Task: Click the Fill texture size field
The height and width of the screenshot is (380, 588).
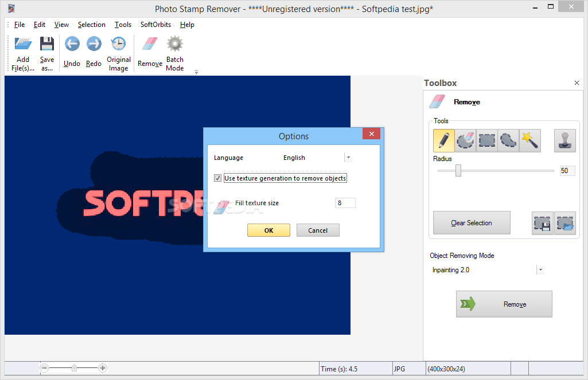Action: (x=345, y=203)
